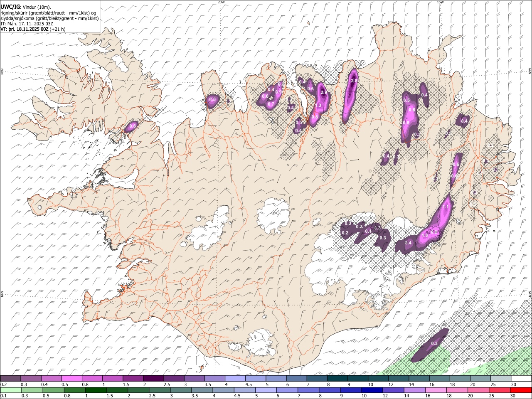This screenshot has width=532, height=399.
Task: Click the pale green bottom-row swatch labeled 0.1
Action: tap(10, 390)
